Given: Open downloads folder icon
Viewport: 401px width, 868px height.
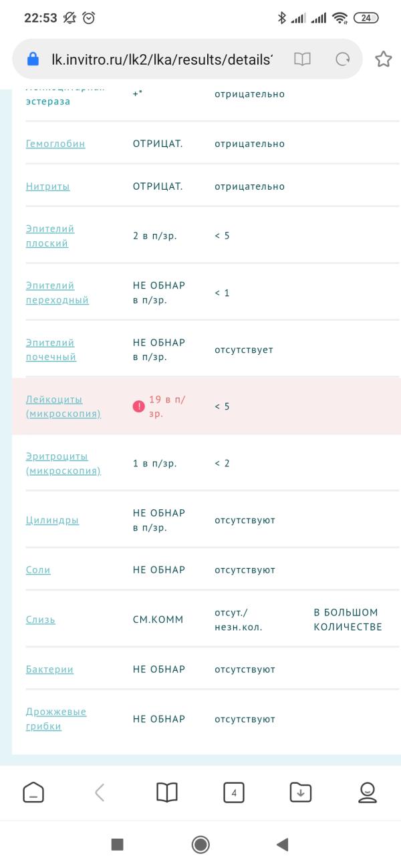Looking at the screenshot, I should tap(301, 792).
